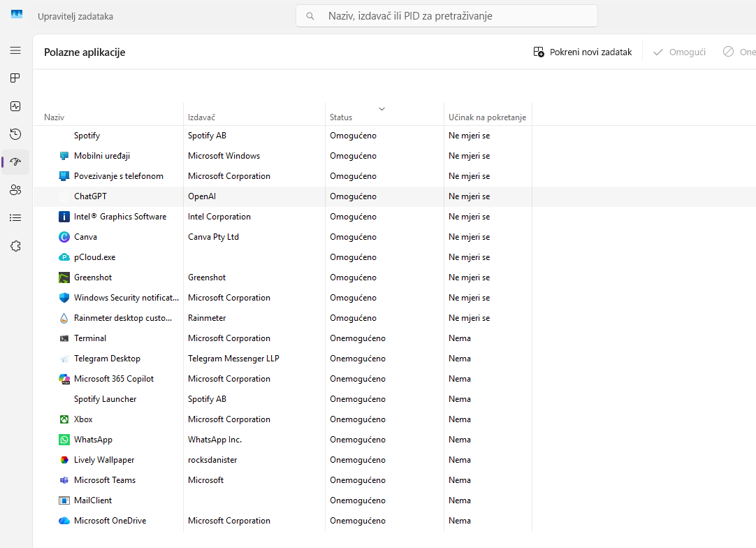Open the Services puzzle icon
Image resolution: width=756 pixels, height=548 pixels.
tap(15, 246)
